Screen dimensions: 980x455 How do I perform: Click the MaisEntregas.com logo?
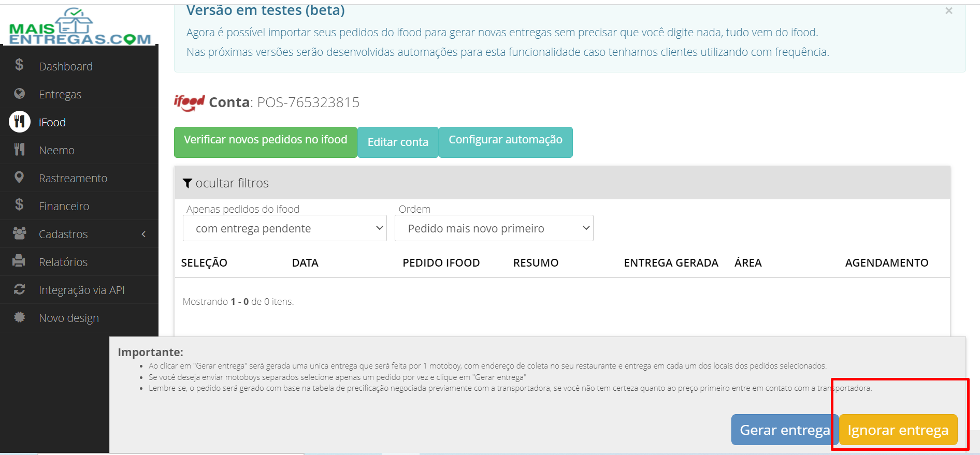click(x=80, y=26)
